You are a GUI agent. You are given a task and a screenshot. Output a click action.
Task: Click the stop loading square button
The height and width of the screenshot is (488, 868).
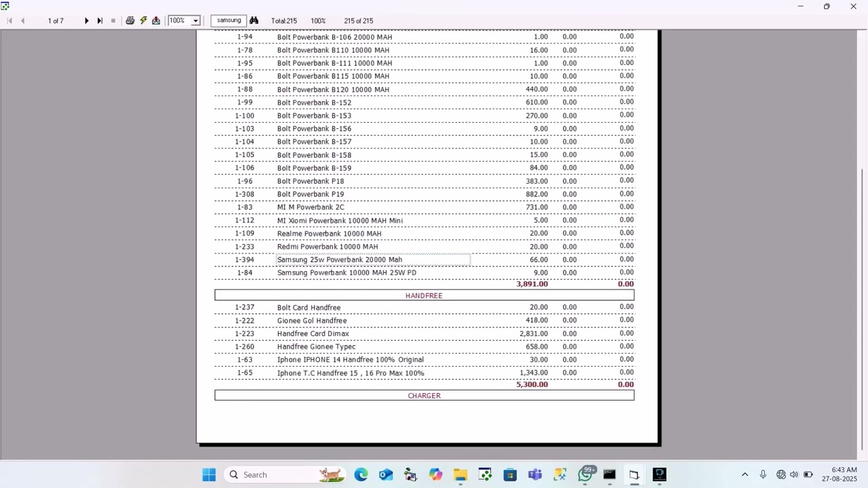click(113, 21)
